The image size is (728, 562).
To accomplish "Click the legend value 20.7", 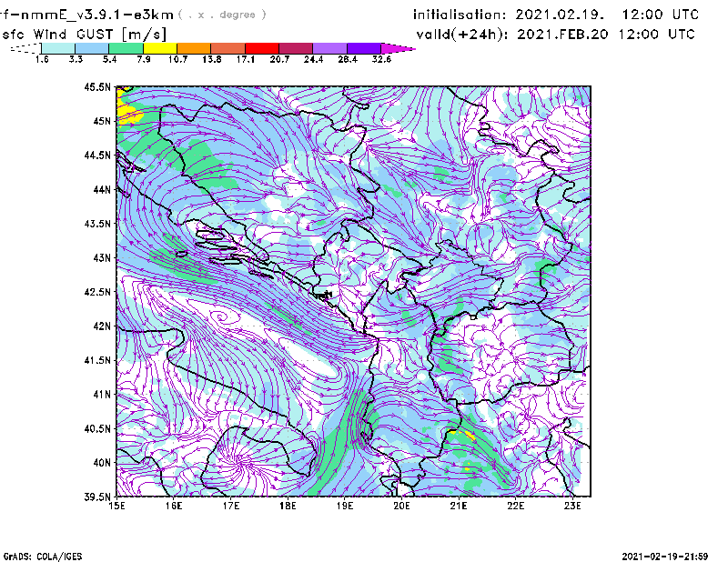I will (x=279, y=59).
